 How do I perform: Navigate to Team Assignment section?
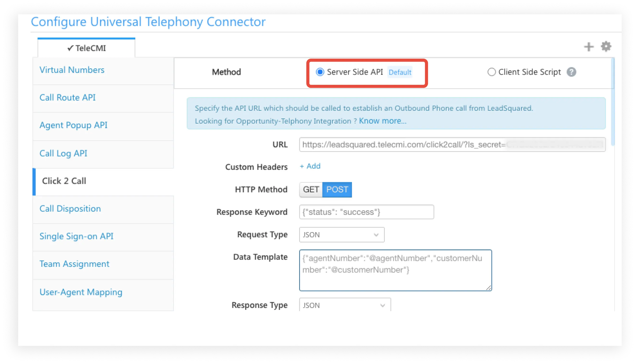pyautogui.click(x=73, y=263)
